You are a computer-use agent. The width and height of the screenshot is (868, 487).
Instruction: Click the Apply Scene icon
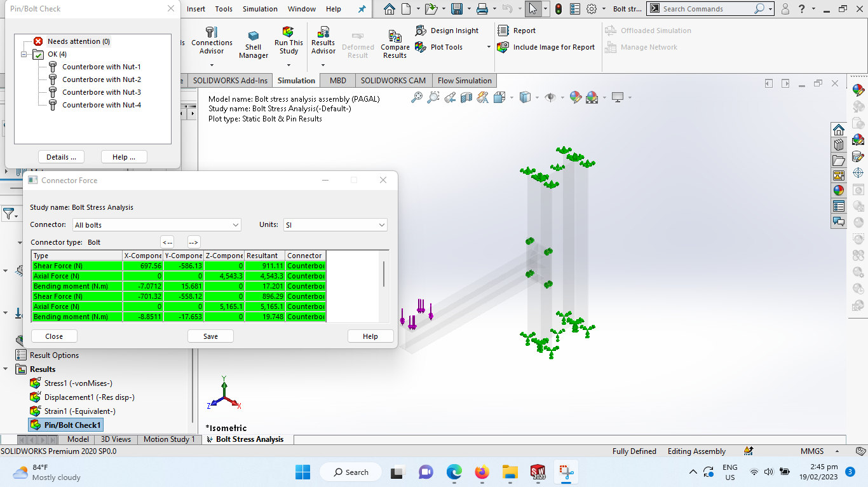click(x=592, y=97)
